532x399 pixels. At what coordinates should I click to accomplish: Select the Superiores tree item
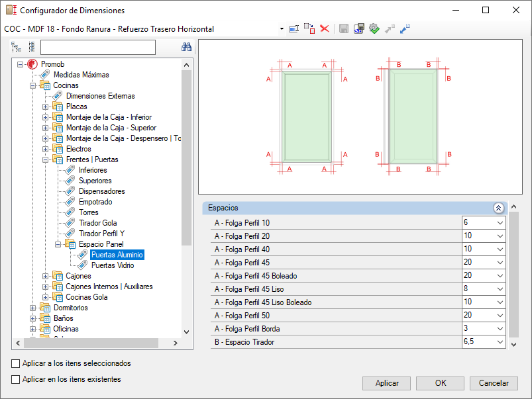95,181
